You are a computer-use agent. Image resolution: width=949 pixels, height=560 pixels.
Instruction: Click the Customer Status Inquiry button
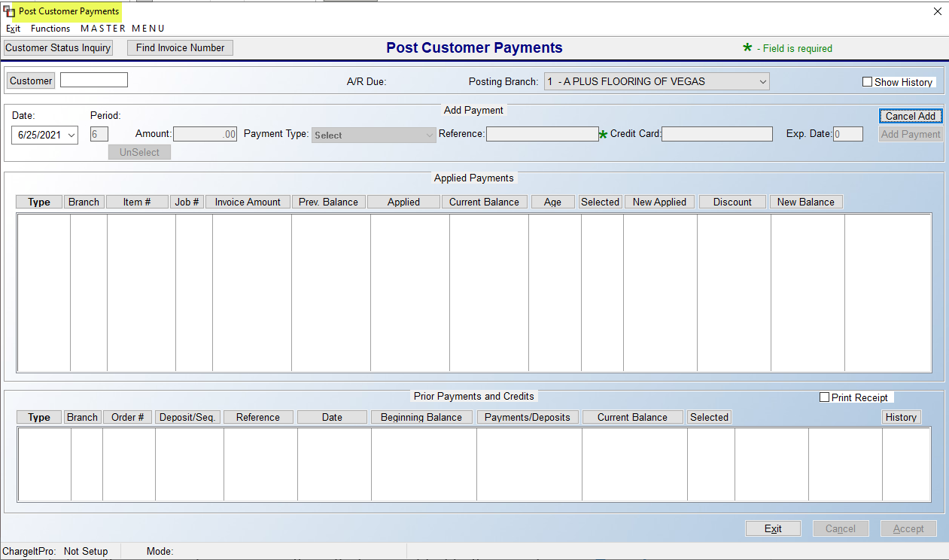click(57, 47)
